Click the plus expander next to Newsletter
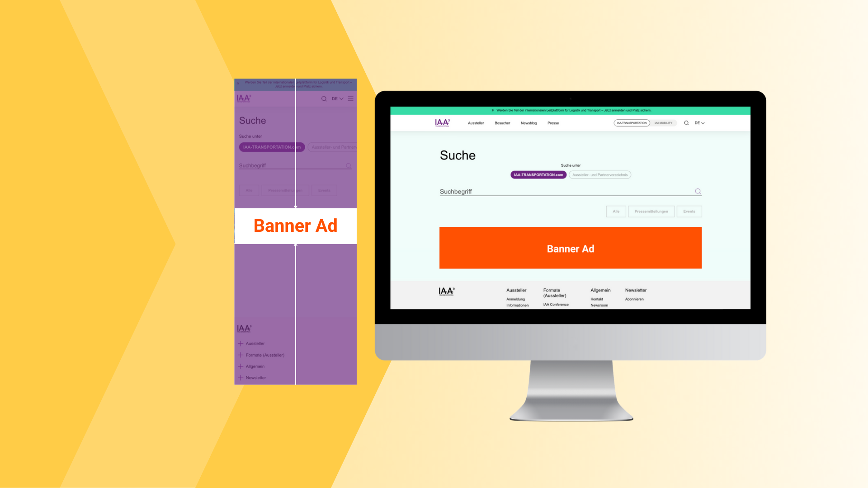868x488 pixels. (x=241, y=377)
